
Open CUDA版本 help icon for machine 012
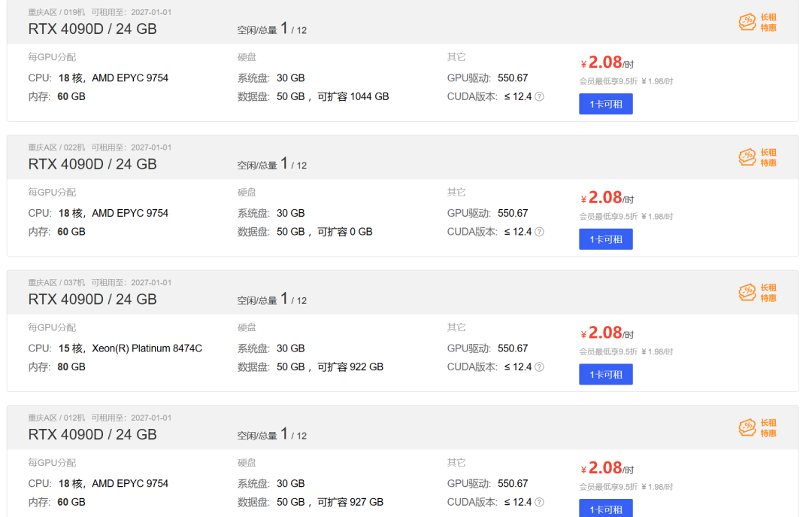539,502
